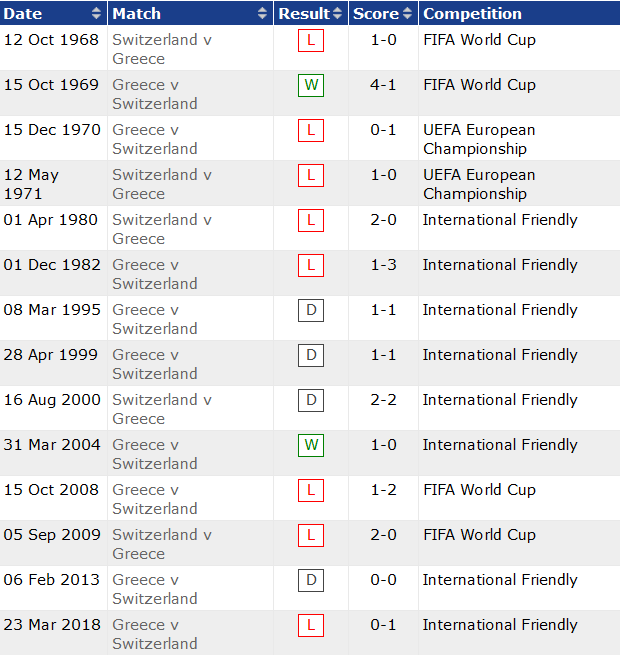Viewport: 620px width, 655px height.
Task: Click the W result badge for 31 Mar 2004
Action: click(x=311, y=446)
